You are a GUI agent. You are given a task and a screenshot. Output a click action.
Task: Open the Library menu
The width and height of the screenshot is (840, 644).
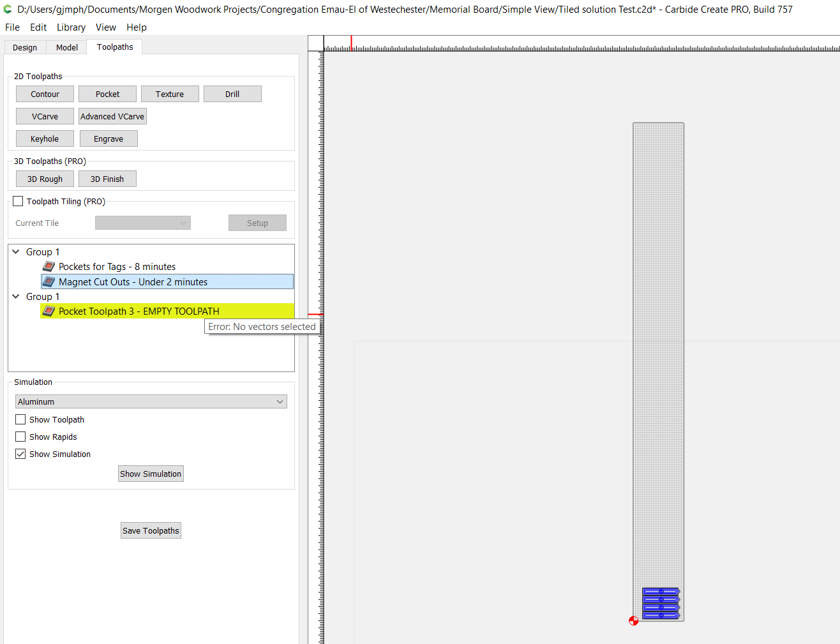point(71,27)
